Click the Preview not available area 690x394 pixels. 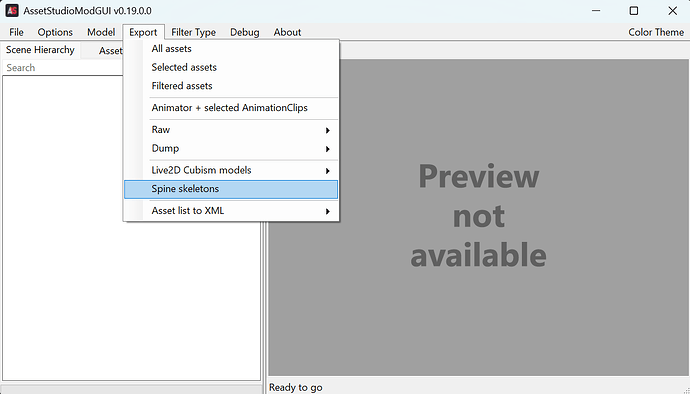pyautogui.click(x=478, y=217)
